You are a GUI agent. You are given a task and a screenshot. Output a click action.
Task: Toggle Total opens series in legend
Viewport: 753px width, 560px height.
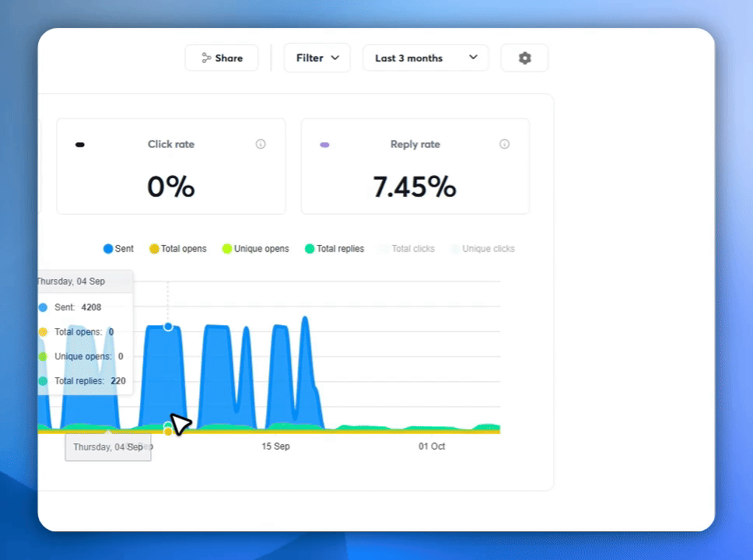[177, 249]
